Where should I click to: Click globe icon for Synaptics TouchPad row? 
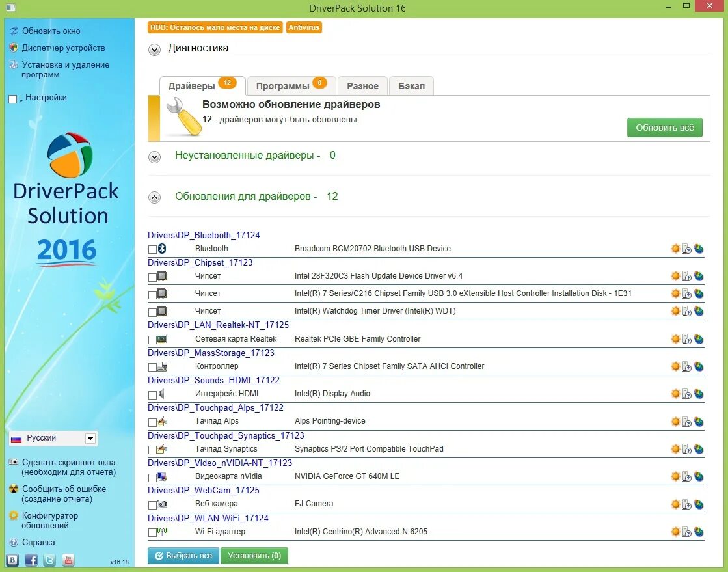699,450
